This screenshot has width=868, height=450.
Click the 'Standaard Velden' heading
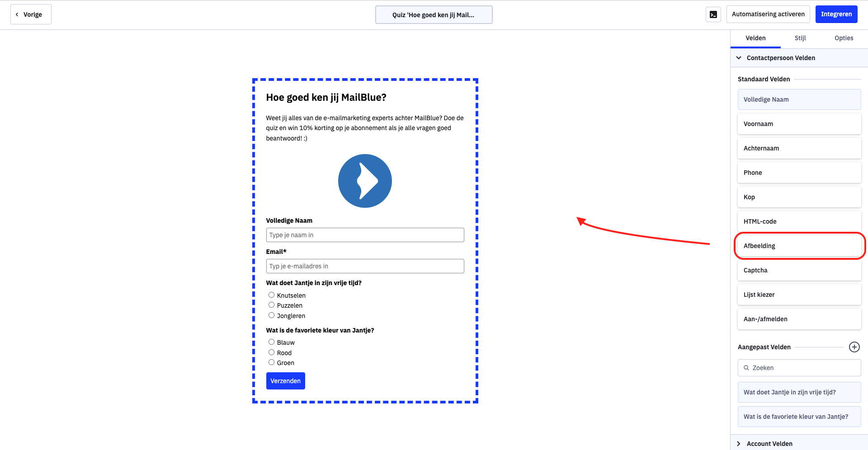pos(764,79)
